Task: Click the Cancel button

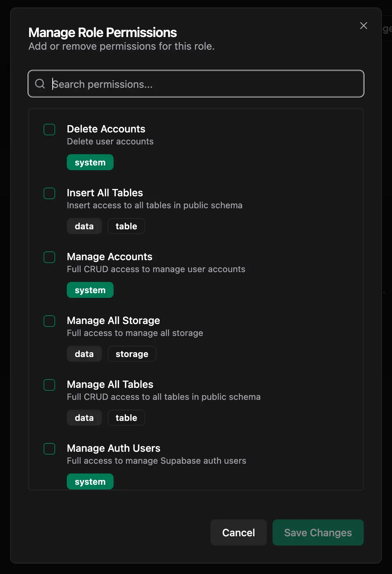Action: tap(238, 532)
